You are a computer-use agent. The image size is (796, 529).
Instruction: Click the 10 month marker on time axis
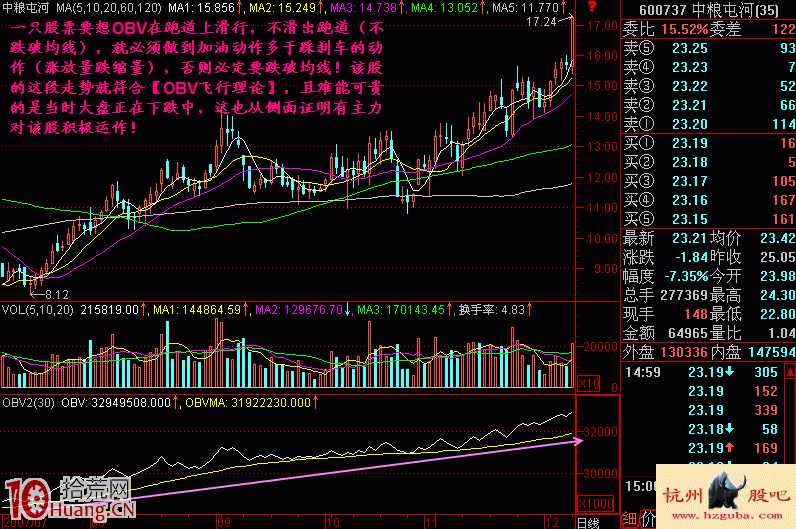pyautogui.click(x=333, y=522)
